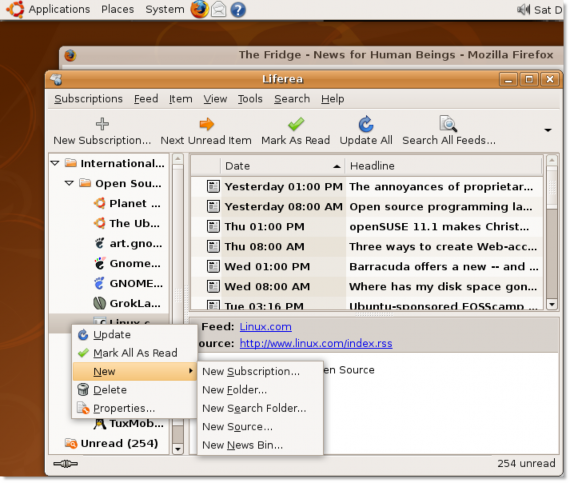The height and width of the screenshot is (483, 570).
Task: Click the volume speaker icon in the panel
Action: (x=523, y=9)
